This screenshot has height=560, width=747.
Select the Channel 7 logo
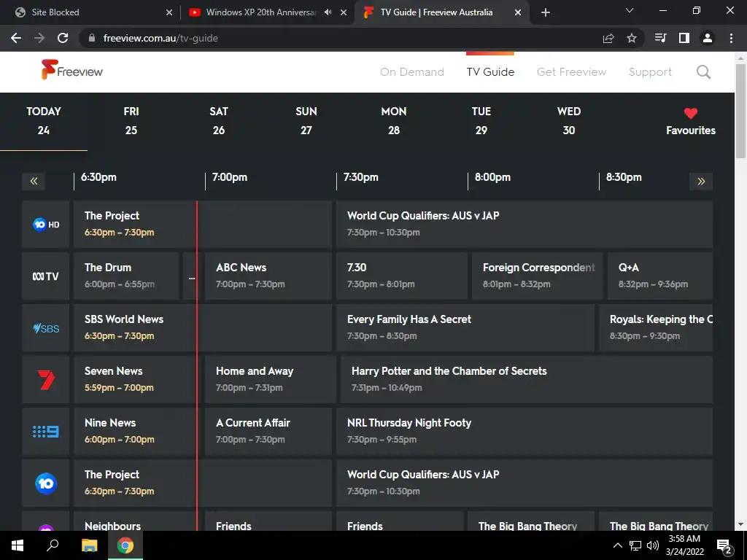click(46, 379)
